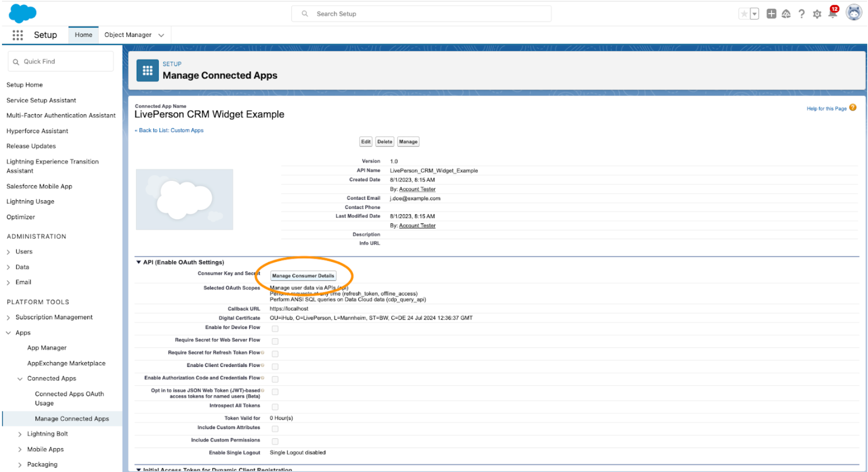Expand the Users tree node
This screenshot has width=868, height=472.
8,252
